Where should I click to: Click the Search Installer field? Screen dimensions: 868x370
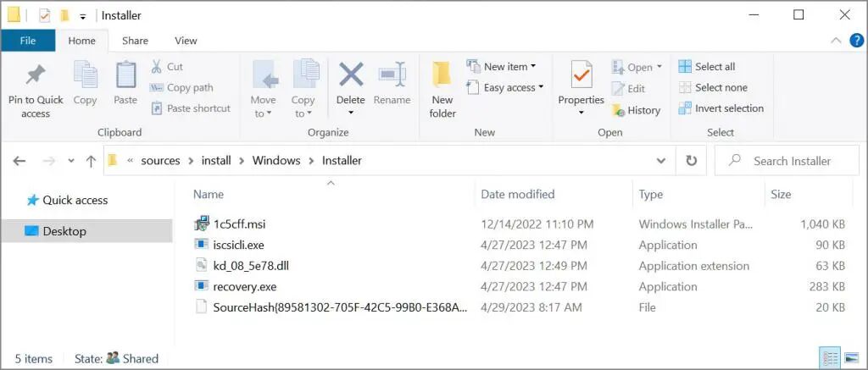[787, 161]
